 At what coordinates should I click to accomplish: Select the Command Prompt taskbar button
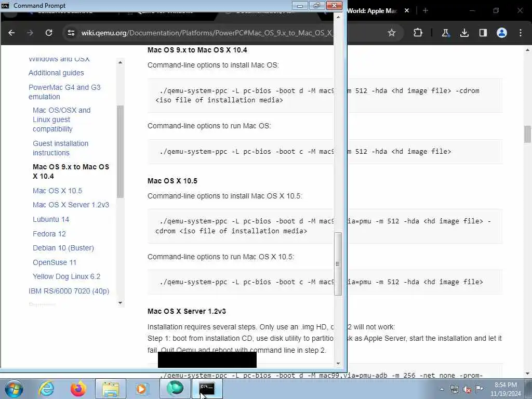pyautogui.click(x=207, y=389)
